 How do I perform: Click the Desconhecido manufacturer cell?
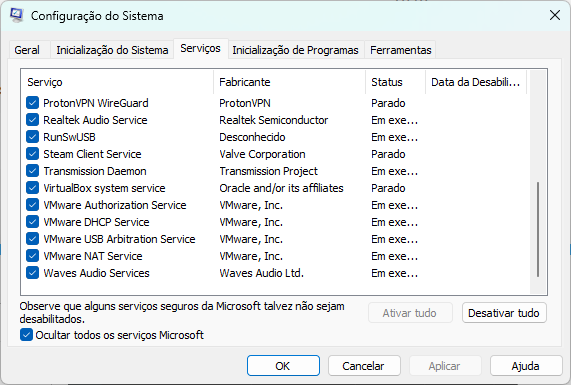(x=252, y=137)
